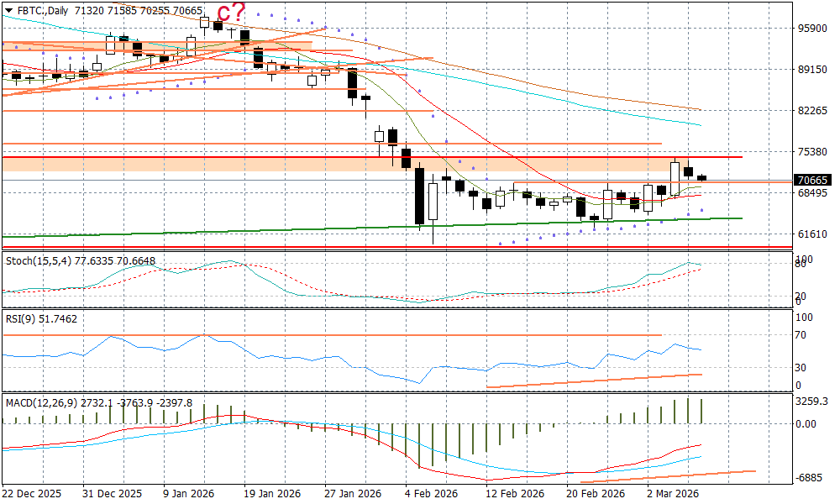Click the red "C?" wave annotation
Screen dimensions: 840x504
pos(231,13)
